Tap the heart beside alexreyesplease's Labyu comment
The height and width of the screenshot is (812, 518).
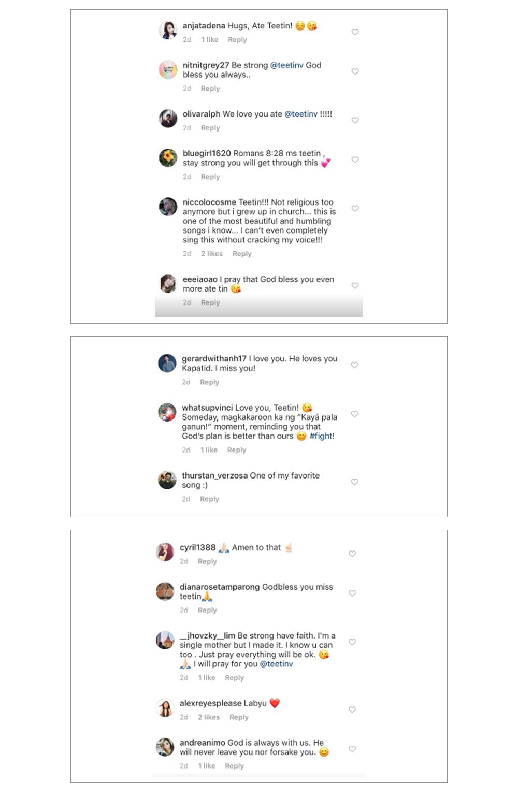click(x=352, y=709)
